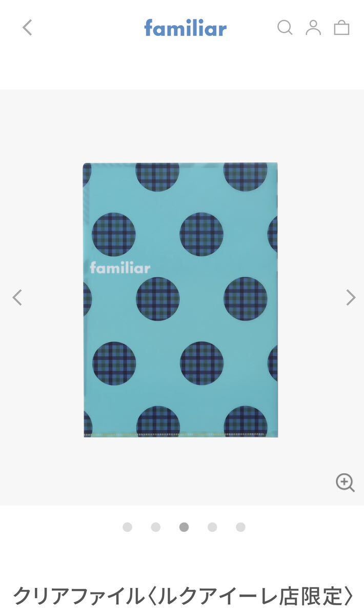This screenshot has height=616, width=364.
Task: Select the first carousel dot
Action: point(128,527)
